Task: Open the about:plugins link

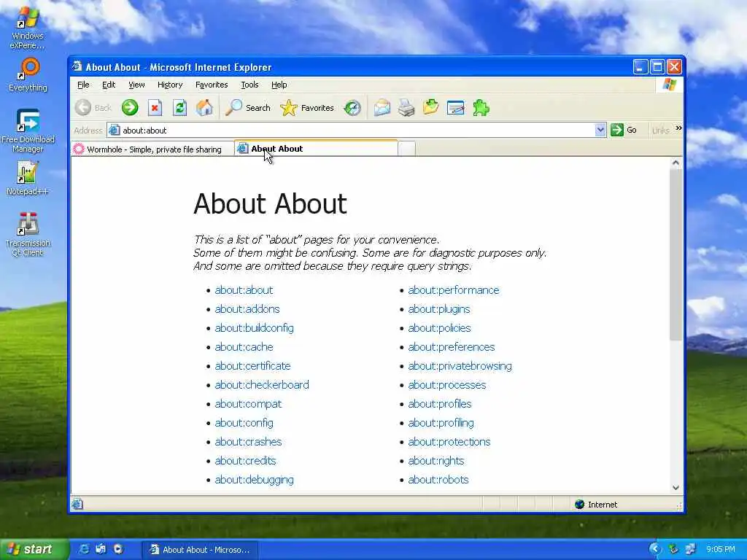Action: (x=439, y=309)
